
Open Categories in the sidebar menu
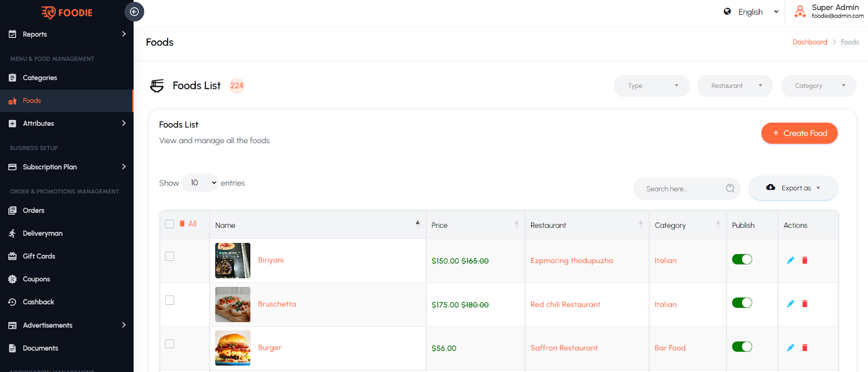tap(40, 78)
